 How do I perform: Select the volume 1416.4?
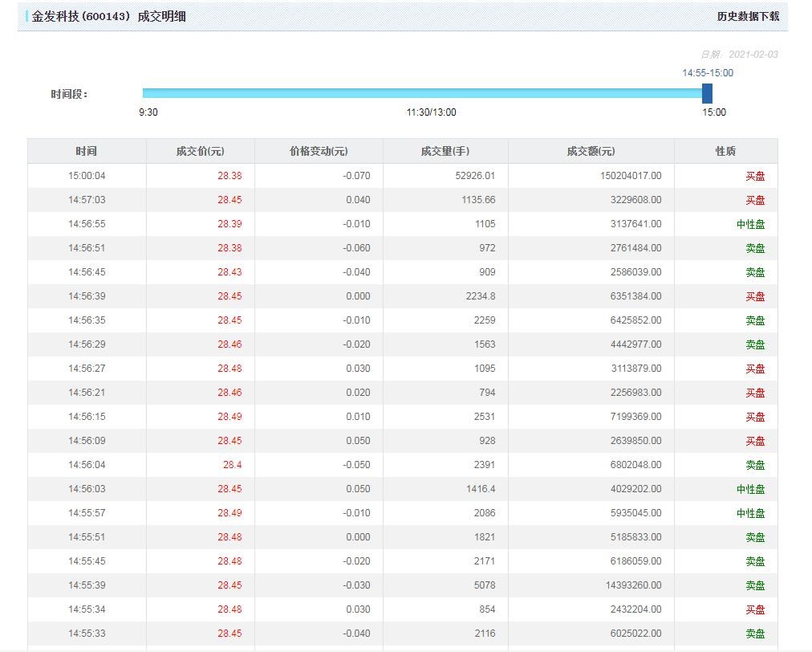[480, 489]
